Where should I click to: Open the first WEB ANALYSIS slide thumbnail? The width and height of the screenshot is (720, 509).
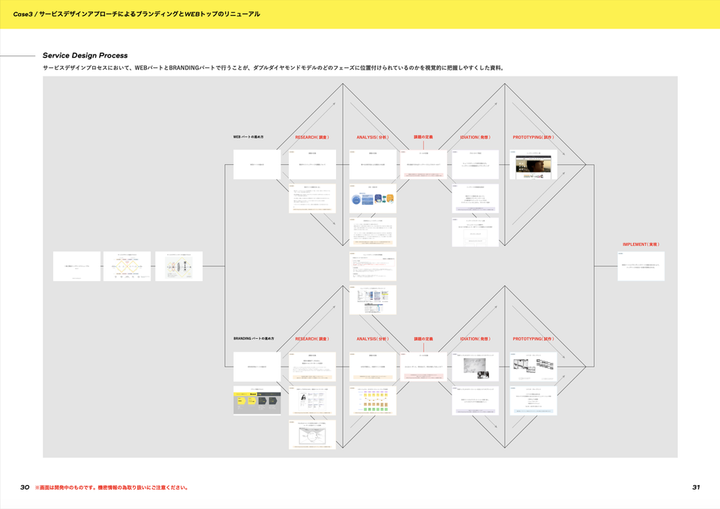pyautogui.click(x=373, y=164)
